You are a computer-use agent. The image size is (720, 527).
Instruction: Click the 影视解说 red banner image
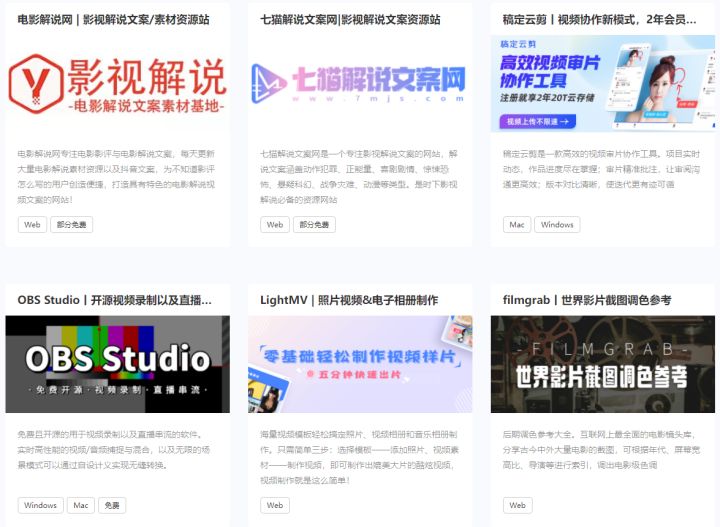pos(118,84)
